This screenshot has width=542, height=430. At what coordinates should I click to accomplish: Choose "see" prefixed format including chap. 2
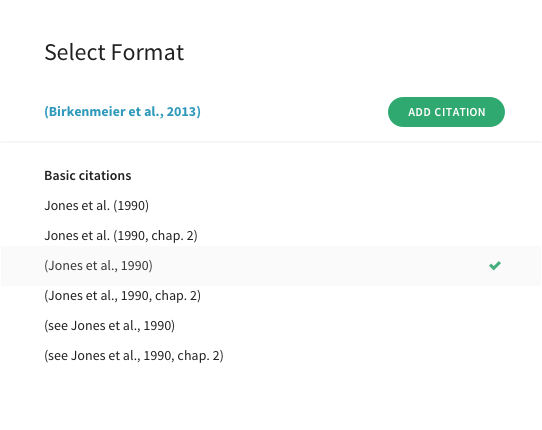[271, 356]
